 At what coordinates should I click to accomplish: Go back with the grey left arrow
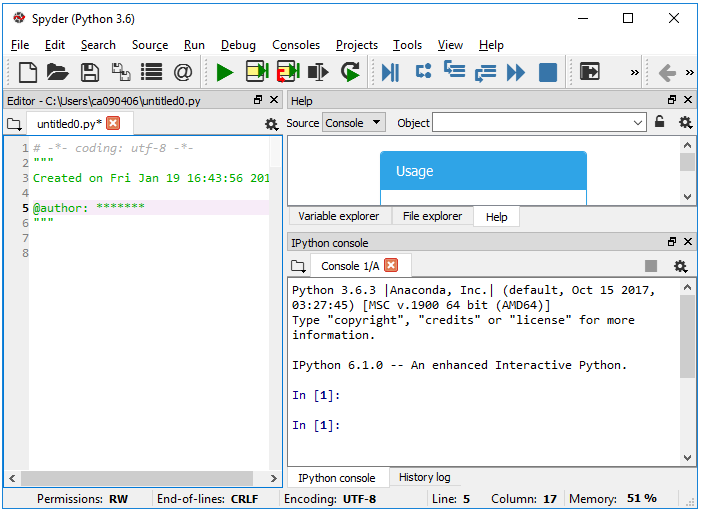click(x=667, y=72)
